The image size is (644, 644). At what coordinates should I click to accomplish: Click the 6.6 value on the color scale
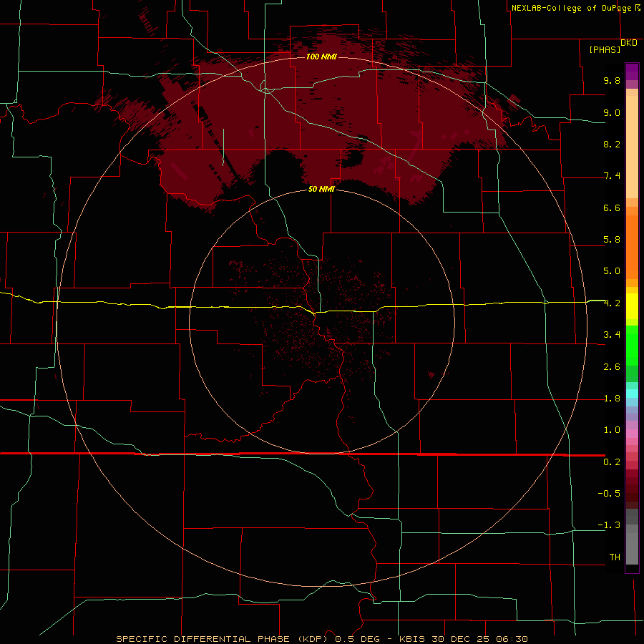pyautogui.click(x=612, y=208)
